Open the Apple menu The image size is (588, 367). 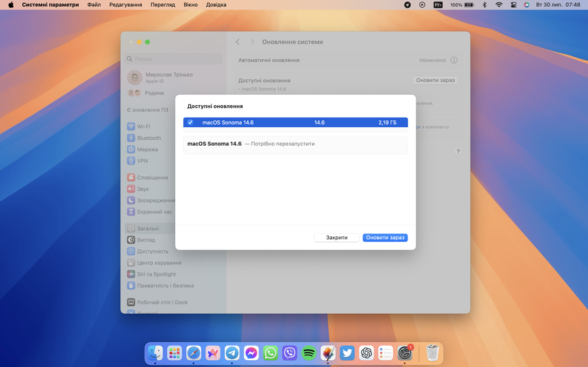[x=11, y=5]
